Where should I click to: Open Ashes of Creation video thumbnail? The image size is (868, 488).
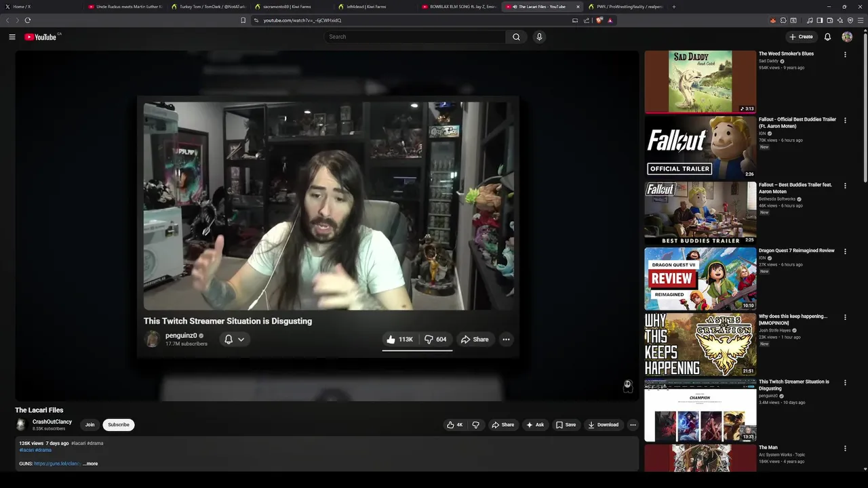click(700, 344)
